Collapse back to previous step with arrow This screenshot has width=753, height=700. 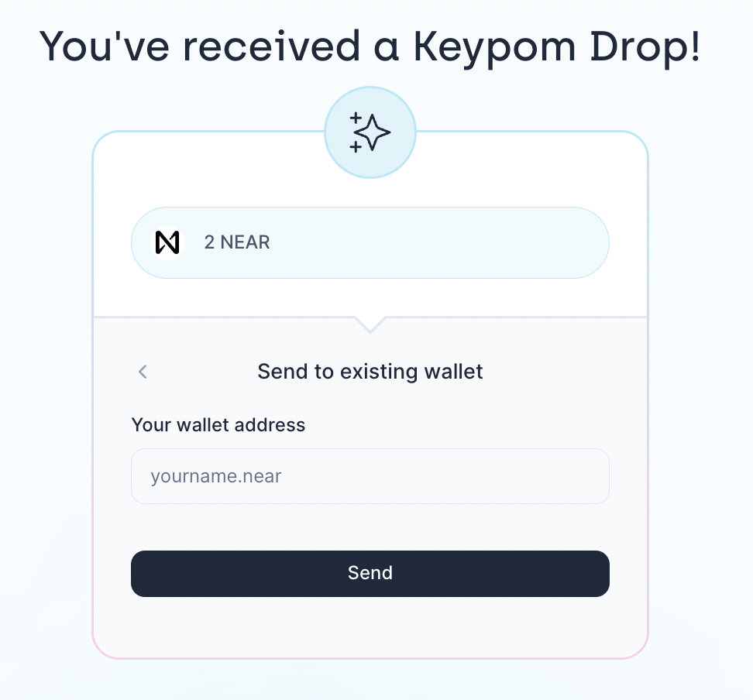143,372
